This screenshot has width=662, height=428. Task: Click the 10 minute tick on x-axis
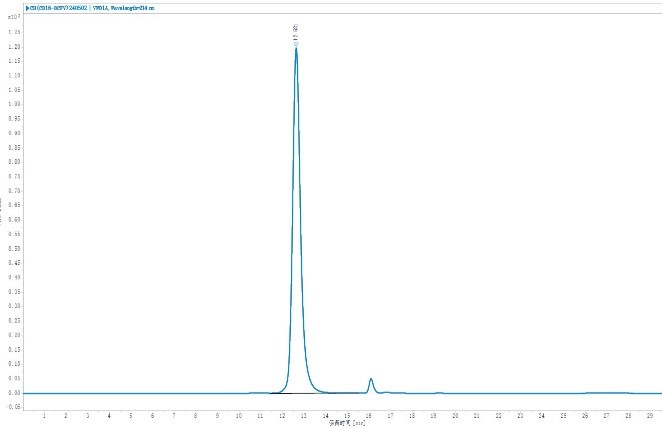point(238,414)
